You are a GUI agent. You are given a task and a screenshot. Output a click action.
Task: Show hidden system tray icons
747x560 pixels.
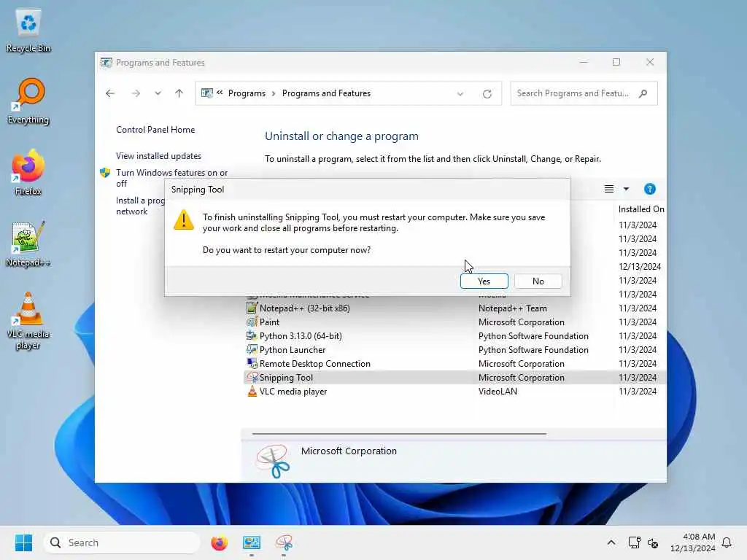pos(611,542)
